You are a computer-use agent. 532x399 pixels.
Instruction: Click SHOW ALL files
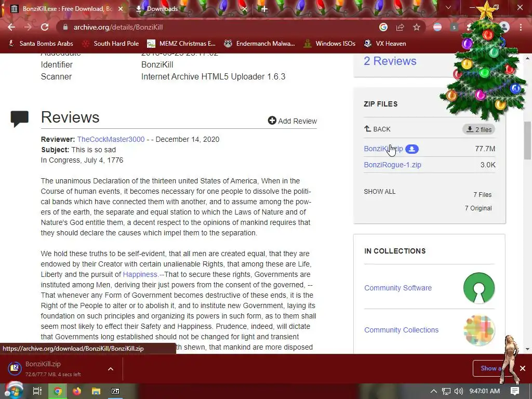380,192
